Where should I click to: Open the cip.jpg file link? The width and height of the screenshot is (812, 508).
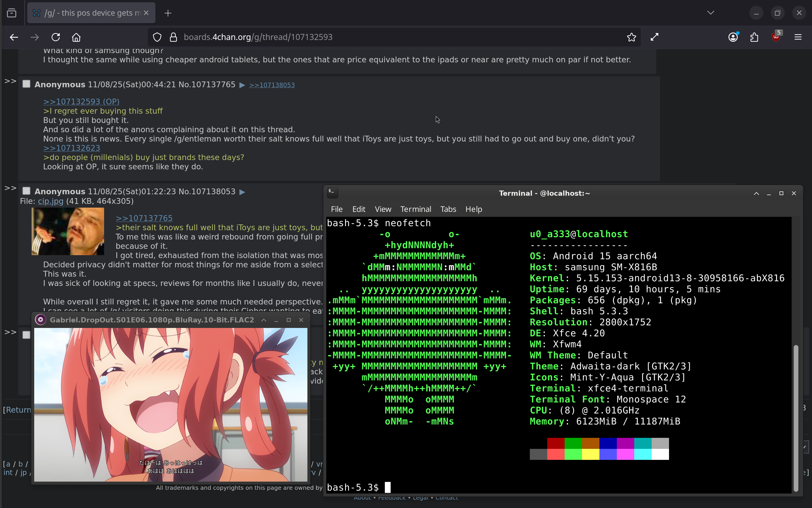tap(50, 201)
